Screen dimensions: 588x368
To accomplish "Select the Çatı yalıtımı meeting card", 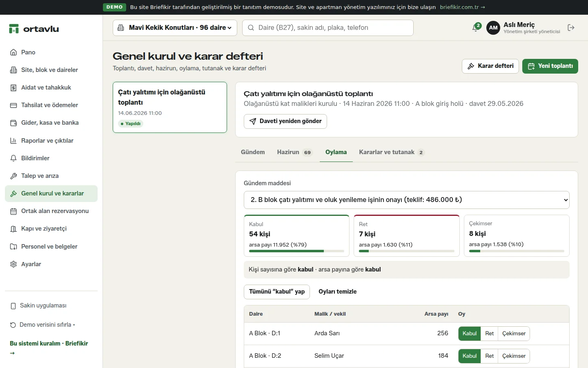I will coord(170,108).
